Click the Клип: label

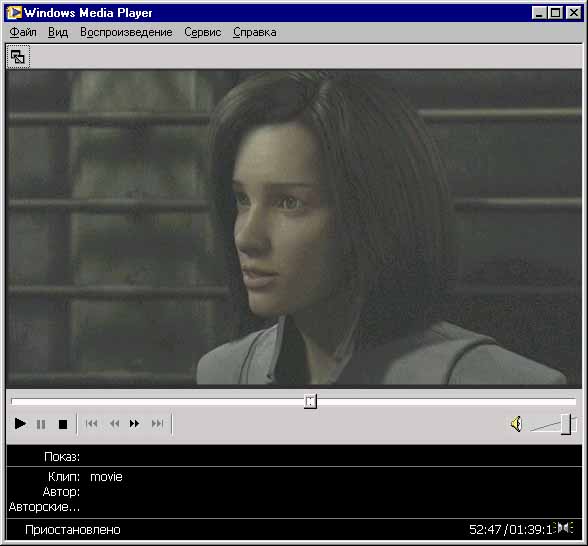coord(64,477)
